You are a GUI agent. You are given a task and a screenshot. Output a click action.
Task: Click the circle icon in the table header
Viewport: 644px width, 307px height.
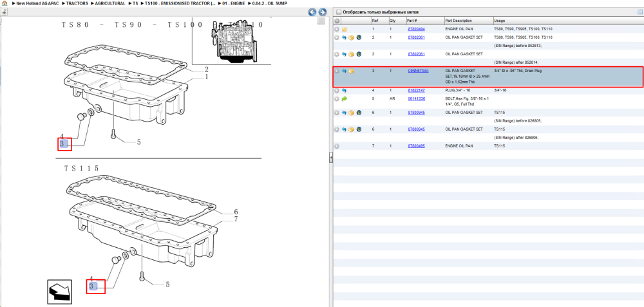click(x=337, y=21)
